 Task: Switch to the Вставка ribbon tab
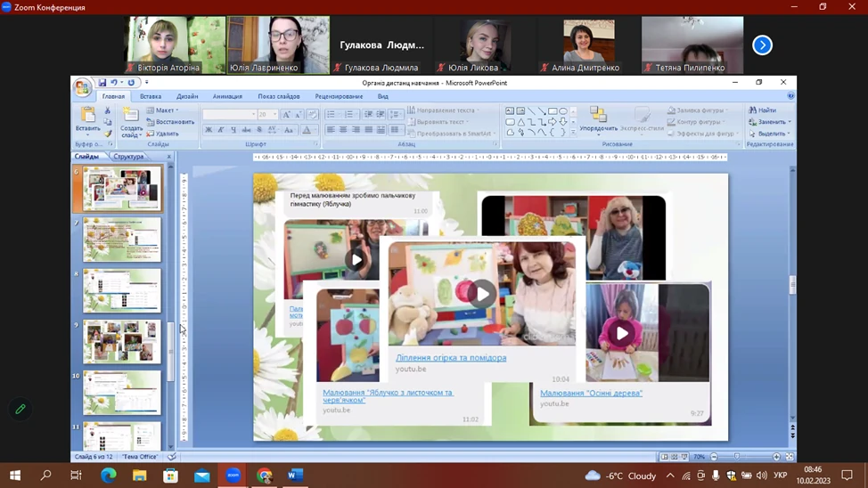click(151, 96)
